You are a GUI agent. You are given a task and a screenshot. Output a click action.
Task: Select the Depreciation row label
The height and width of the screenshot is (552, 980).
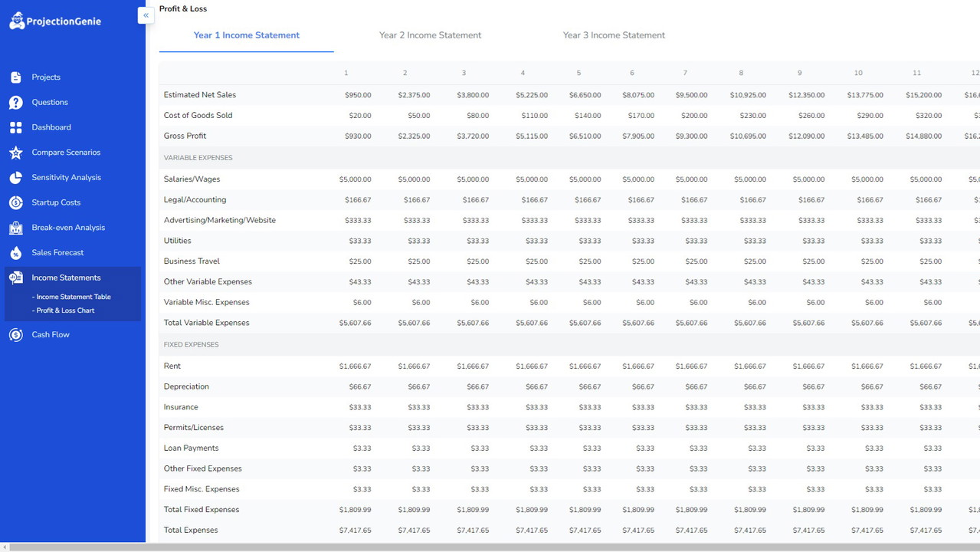186,387
